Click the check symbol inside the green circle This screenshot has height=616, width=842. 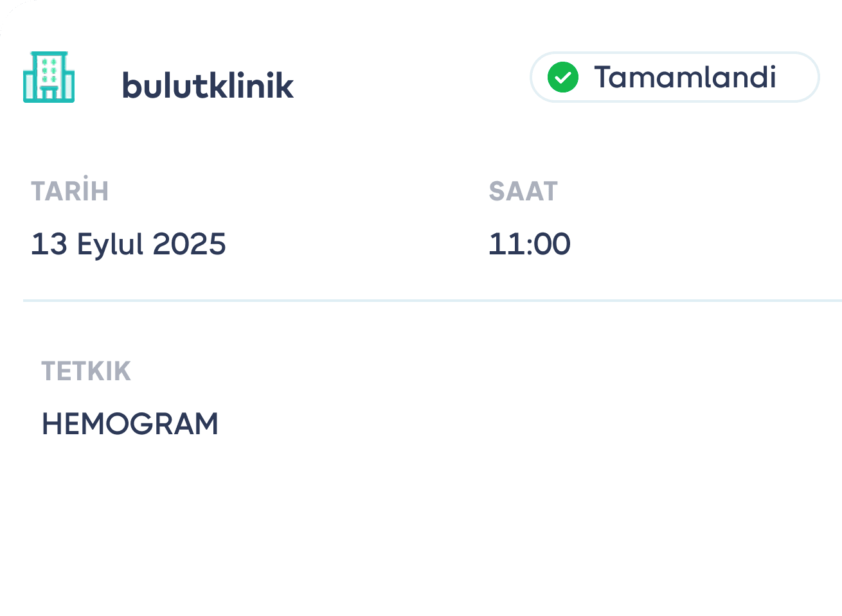pos(562,78)
